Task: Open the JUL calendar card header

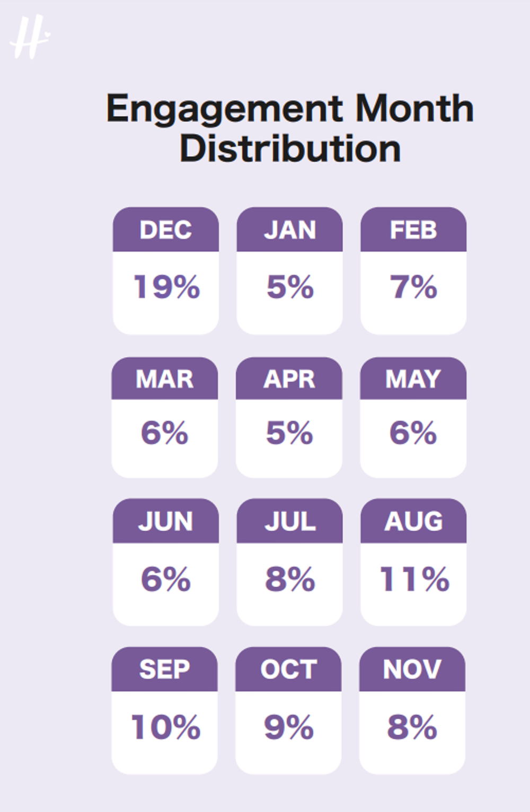Action: tap(289, 520)
